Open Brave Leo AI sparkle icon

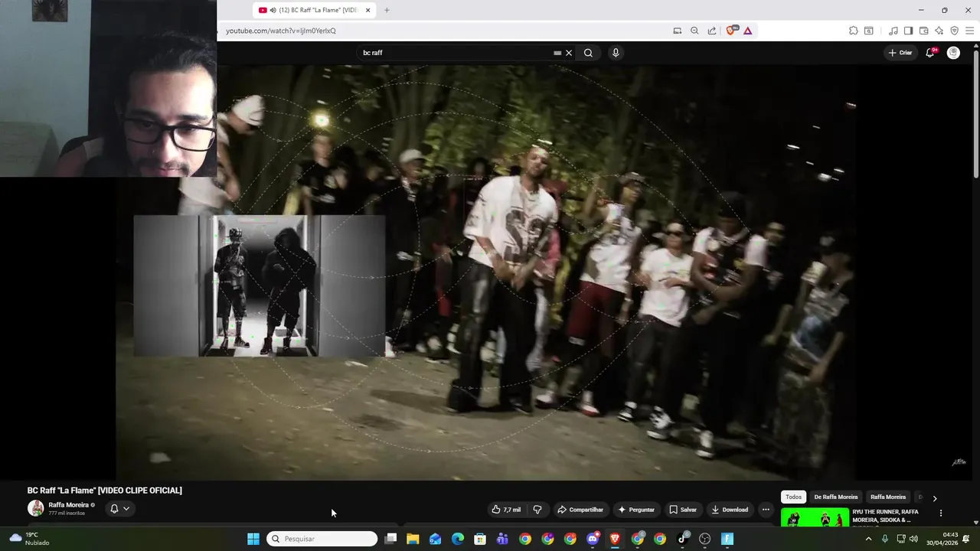[939, 31]
